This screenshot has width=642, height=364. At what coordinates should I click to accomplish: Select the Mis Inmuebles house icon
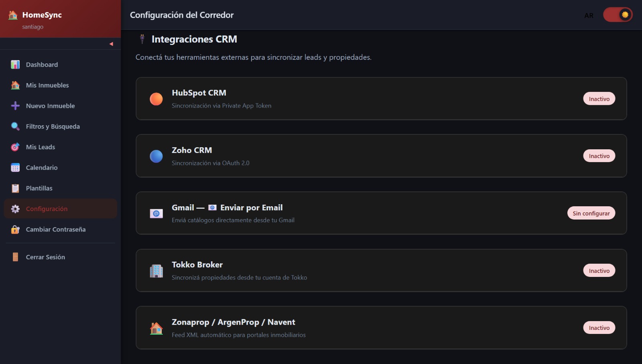15,85
